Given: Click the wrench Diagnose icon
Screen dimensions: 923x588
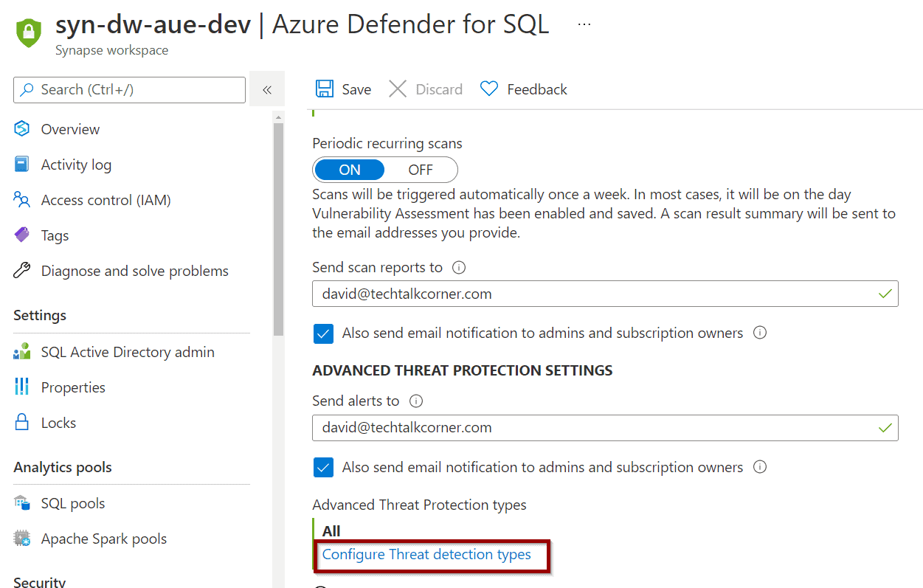Looking at the screenshot, I should tap(21, 271).
